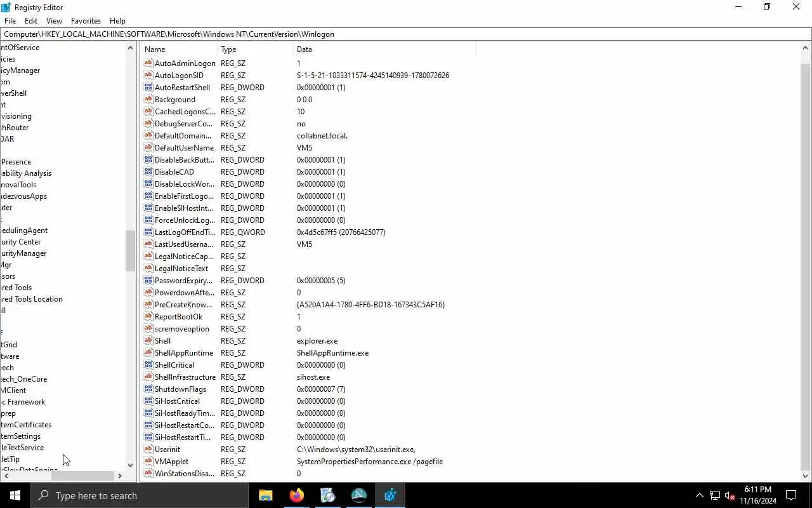Viewport: 812px width, 508px height.
Task: Open the Help menu
Action: 117,20
